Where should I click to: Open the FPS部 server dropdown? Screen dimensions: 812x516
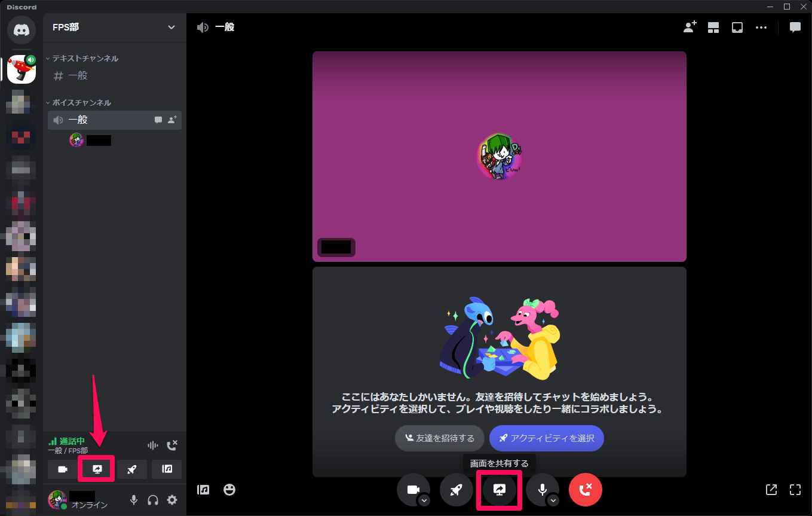click(171, 28)
